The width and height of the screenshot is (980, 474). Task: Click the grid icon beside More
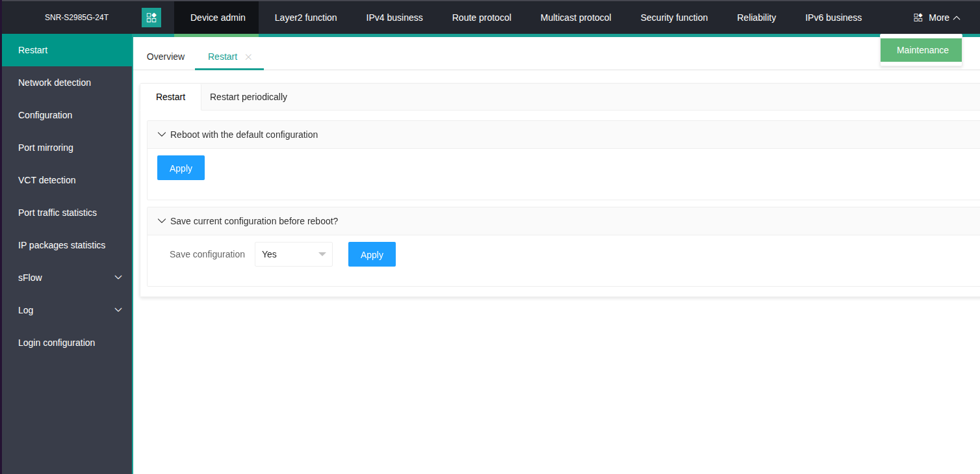(918, 18)
